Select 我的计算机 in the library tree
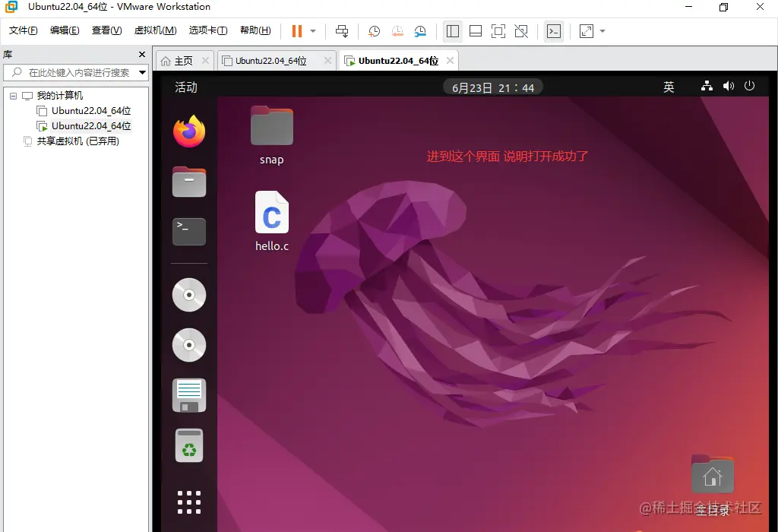This screenshot has height=532, width=778. click(59, 95)
